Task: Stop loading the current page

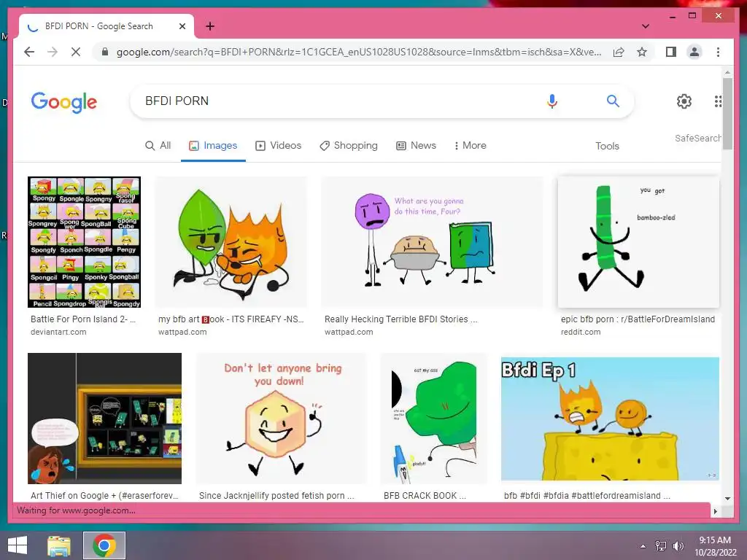Action: click(76, 52)
